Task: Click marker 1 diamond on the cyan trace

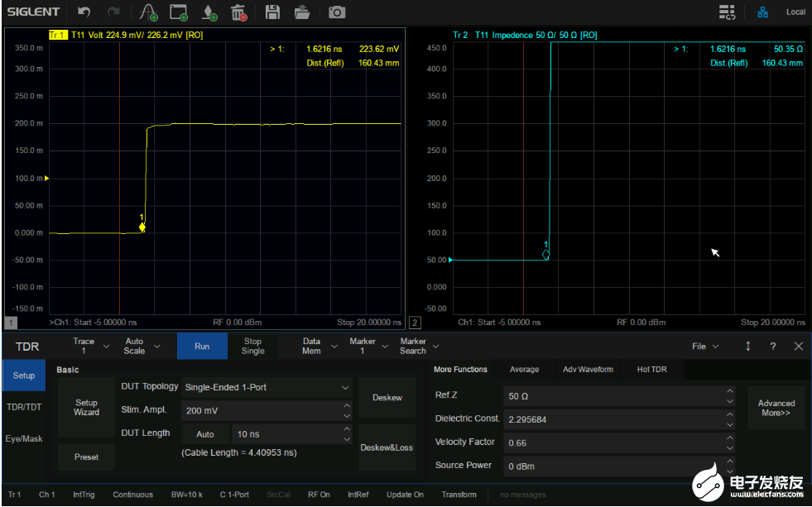Action: (545, 254)
